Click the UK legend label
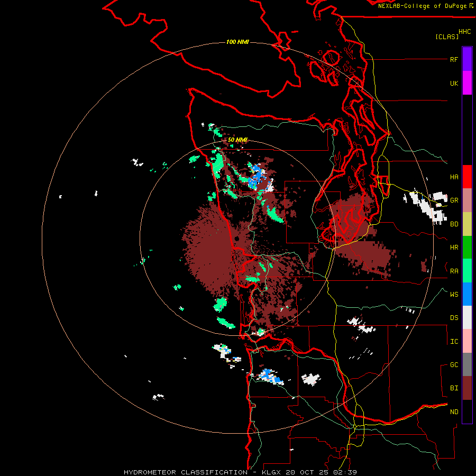Viewport: 476px width, 476px height. 454,83
